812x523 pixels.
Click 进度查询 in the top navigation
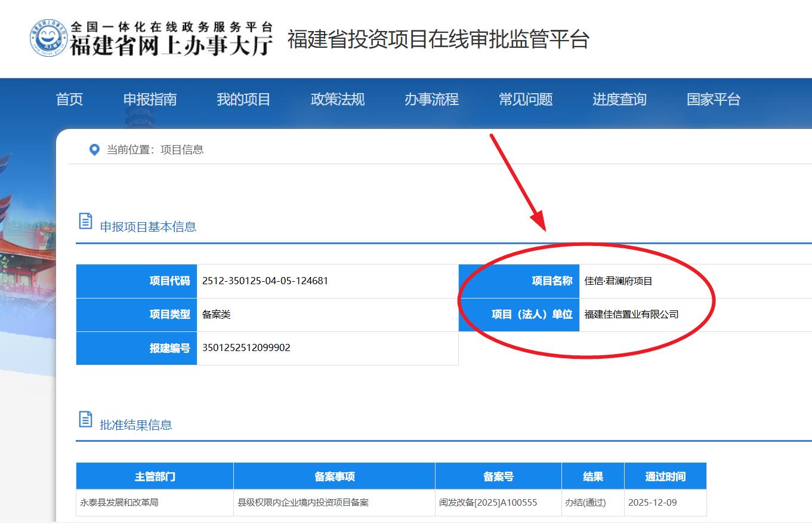[x=619, y=99]
